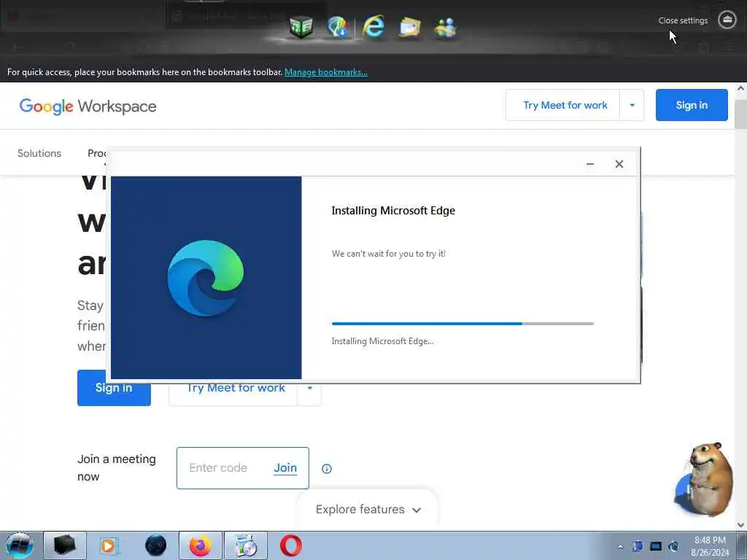Screen dimensions: 747x560
Task: Click the Edge-like tray icon
Action: [673, 546]
